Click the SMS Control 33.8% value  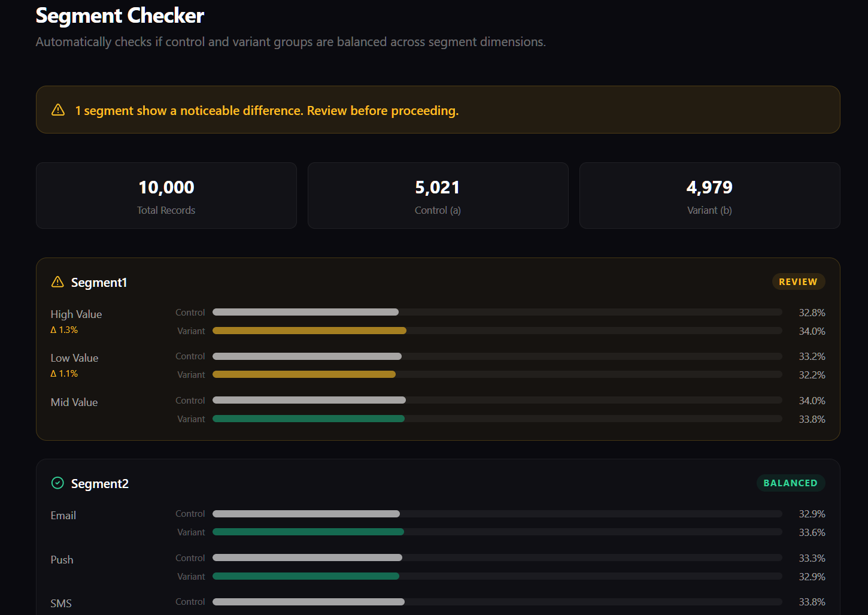[x=812, y=602]
